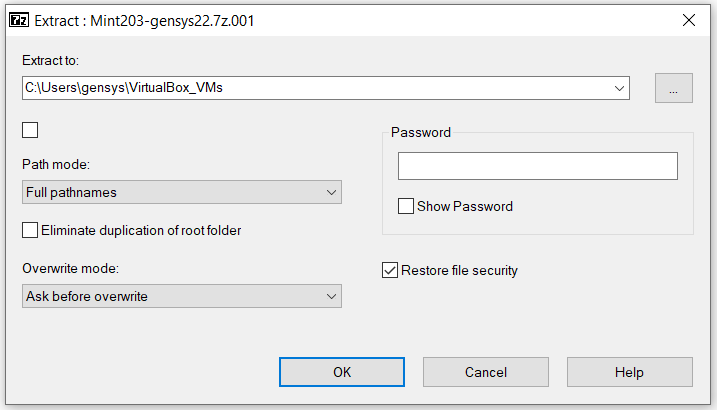Click the Overwrite mode label
The width and height of the screenshot is (717, 410).
pyautogui.click(x=70, y=268)
